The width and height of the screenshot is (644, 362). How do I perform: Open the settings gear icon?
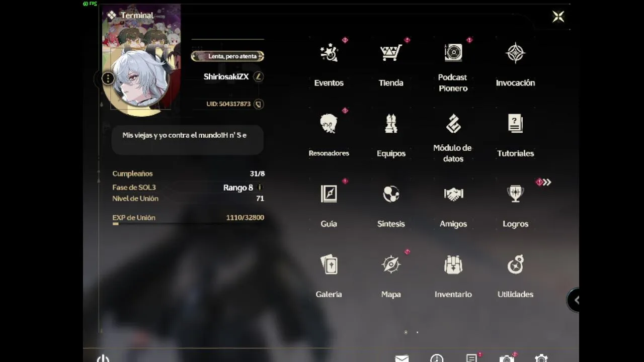pyautogui.click(x=541, y=358)
